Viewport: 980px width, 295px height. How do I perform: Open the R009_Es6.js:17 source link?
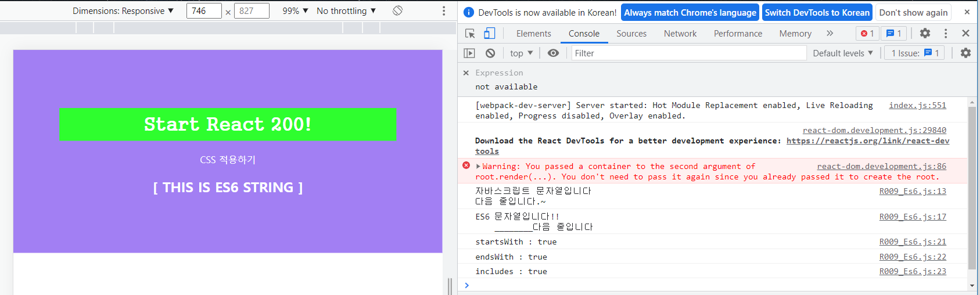tap(913, 217)
